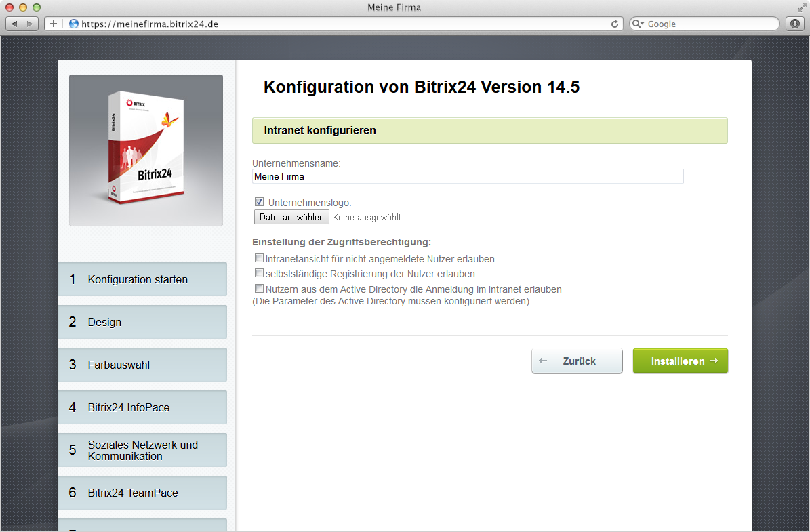
Task: Zoom the window with the green button
Action: click(36, 7)
